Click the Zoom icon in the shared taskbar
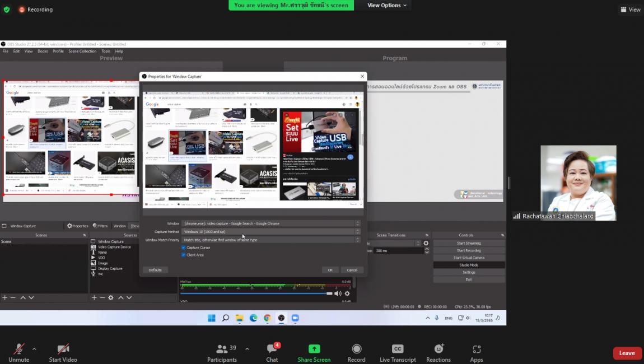644x364 pixels. (295, 318)
